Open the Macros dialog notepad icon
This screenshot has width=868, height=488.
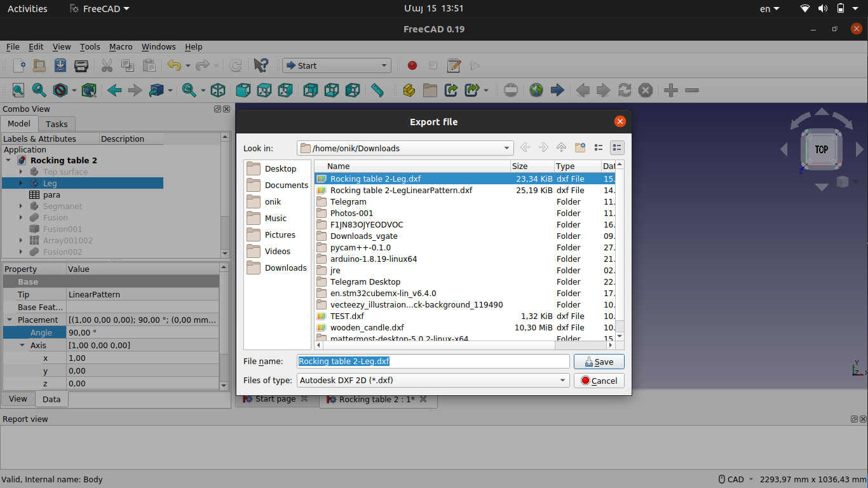[x=454, y=65]
